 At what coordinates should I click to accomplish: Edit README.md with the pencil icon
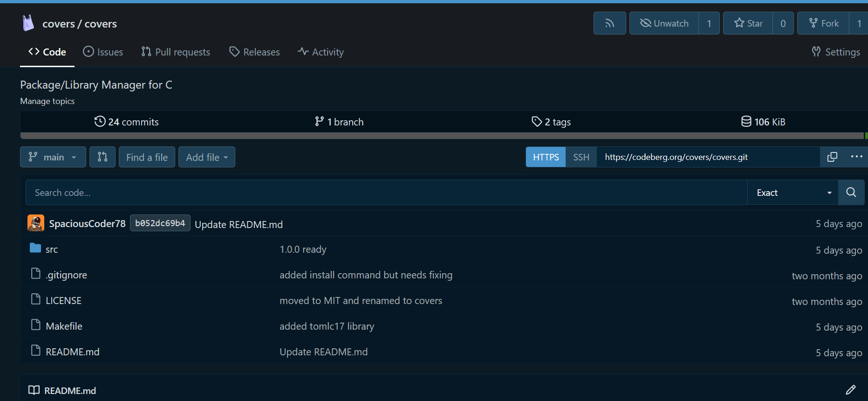(x=850, y=390)
